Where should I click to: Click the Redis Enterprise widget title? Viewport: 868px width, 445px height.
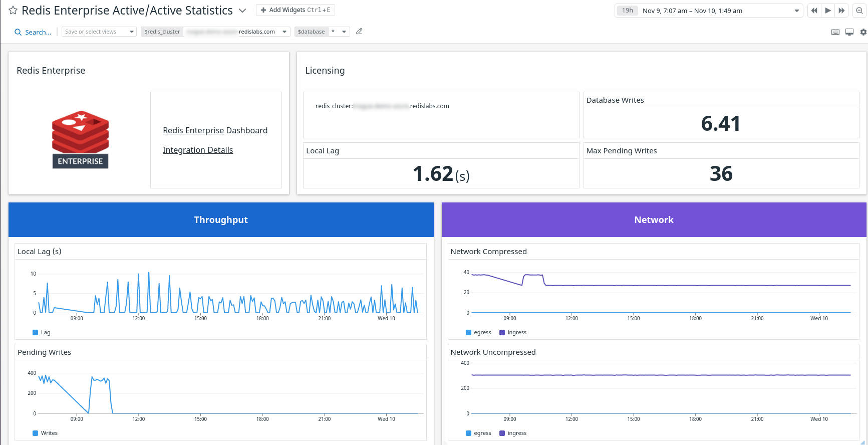[51, 71]
